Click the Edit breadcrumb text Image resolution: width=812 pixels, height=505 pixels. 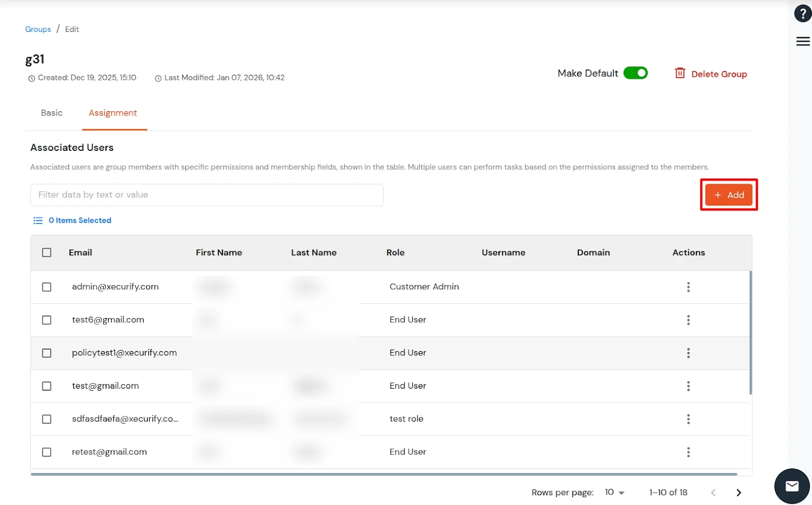(x=72, y=29)
